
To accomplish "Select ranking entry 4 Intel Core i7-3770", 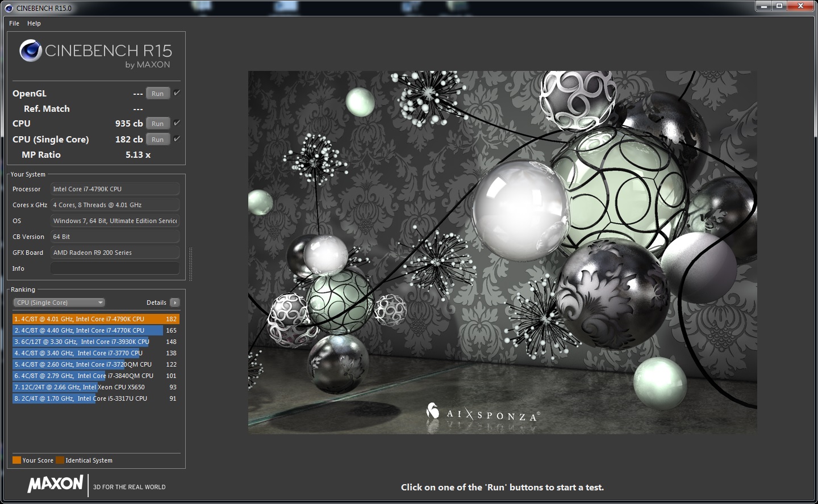I will tap(96, 353).
